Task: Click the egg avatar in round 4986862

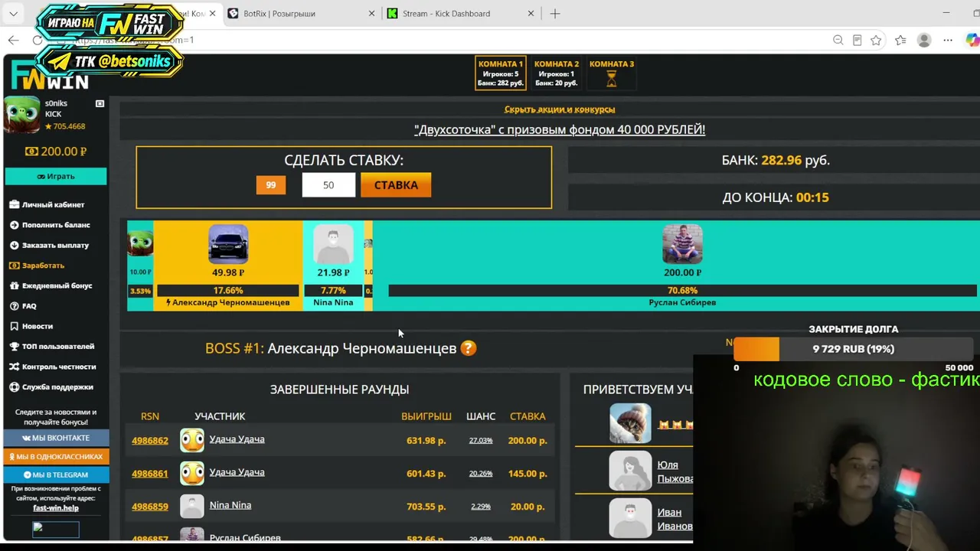Action: coord(192,440)
